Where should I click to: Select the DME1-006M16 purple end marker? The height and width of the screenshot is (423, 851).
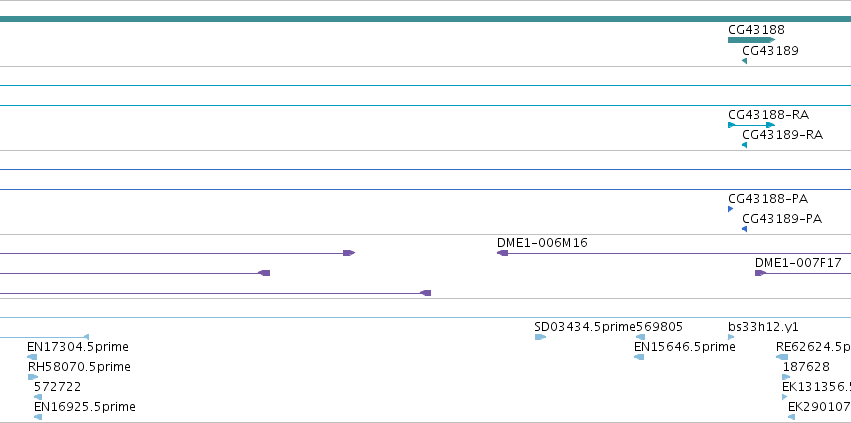[503, 253]
